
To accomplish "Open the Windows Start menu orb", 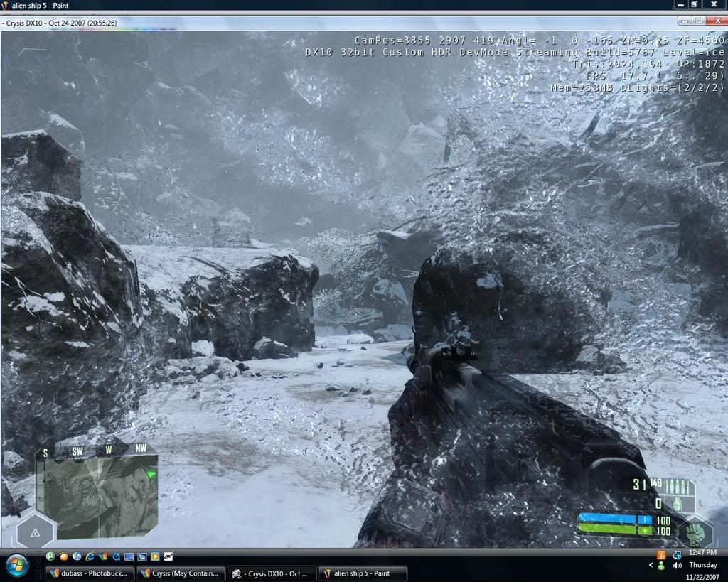I will pos(17,566).
